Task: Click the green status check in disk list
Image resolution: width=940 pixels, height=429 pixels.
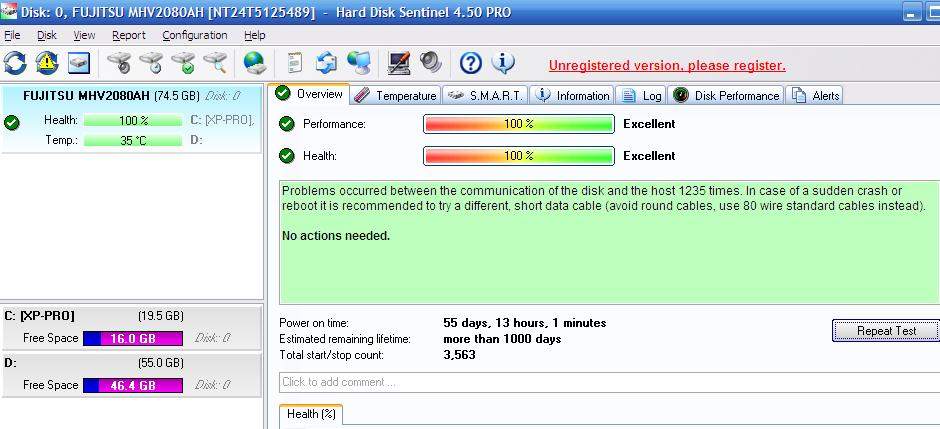Action: coord(11,123)
